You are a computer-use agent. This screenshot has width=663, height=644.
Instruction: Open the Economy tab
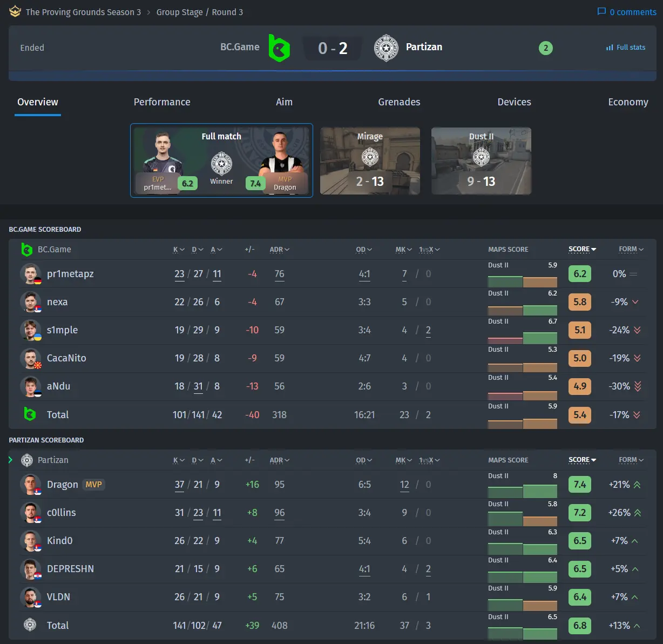coord(628,102)
